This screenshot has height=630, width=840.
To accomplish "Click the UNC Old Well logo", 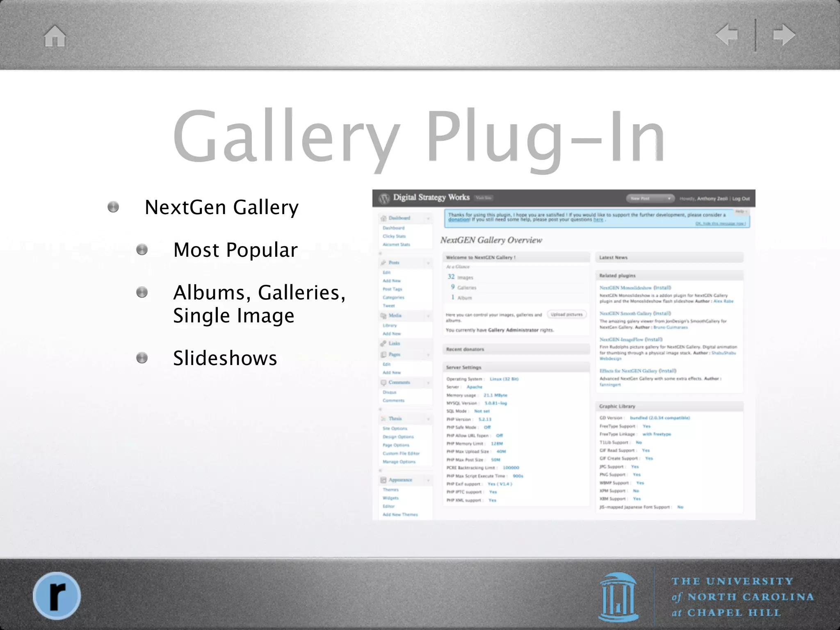I will click(619, 597).
